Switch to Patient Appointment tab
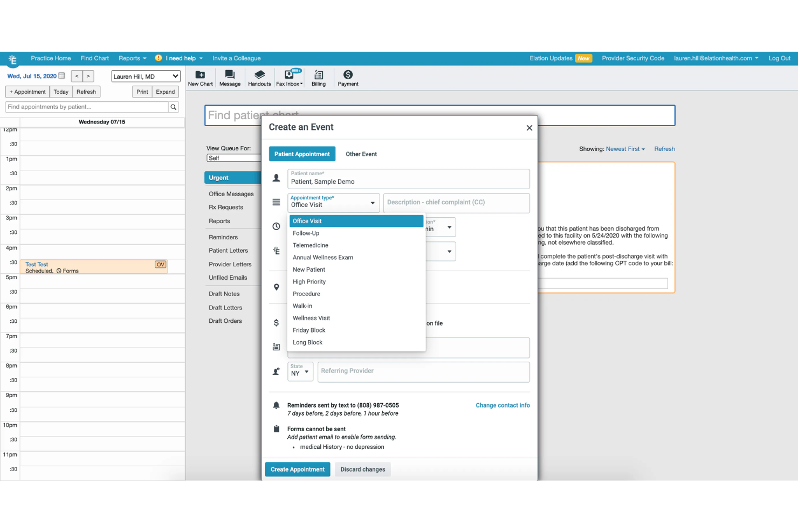 pyautogui.click(x=302, y=154)
